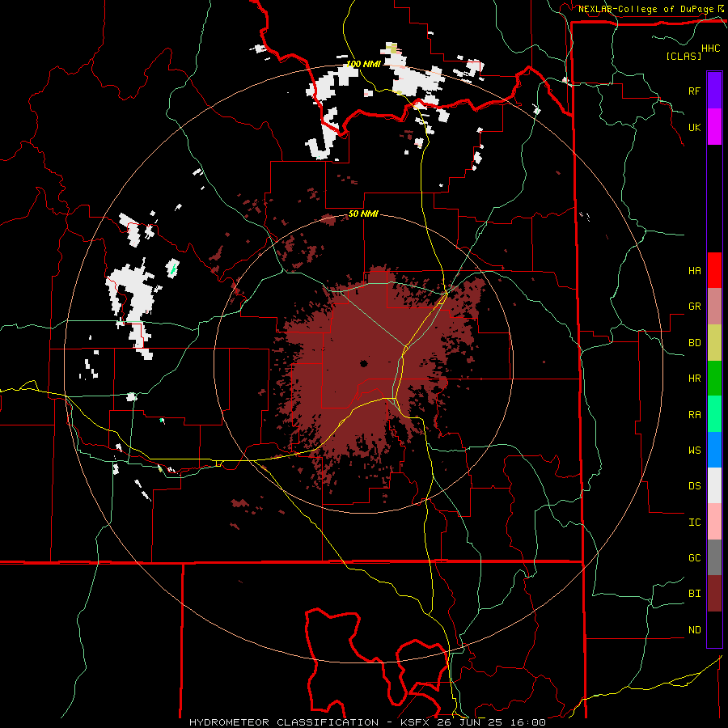Click the black radar site dot
The width and height of the screenshot is (728, 728).
pos(363,363)
